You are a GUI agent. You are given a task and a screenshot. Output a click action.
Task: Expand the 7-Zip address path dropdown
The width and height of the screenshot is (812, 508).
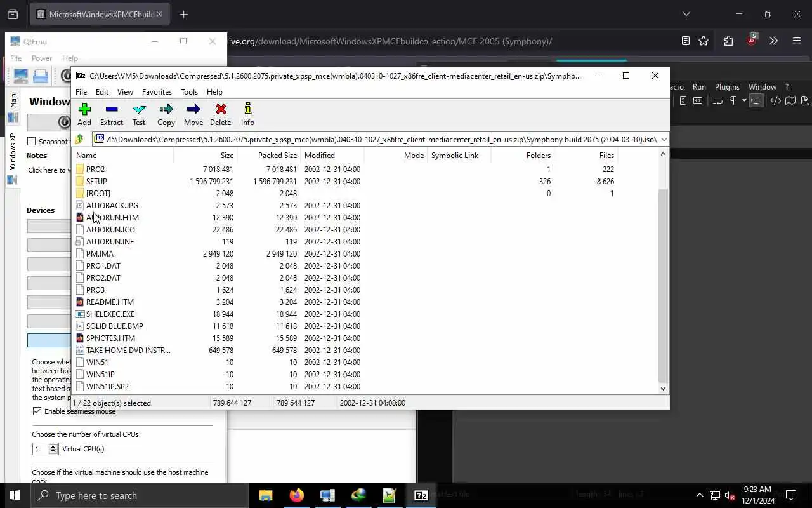coord(664,139)
